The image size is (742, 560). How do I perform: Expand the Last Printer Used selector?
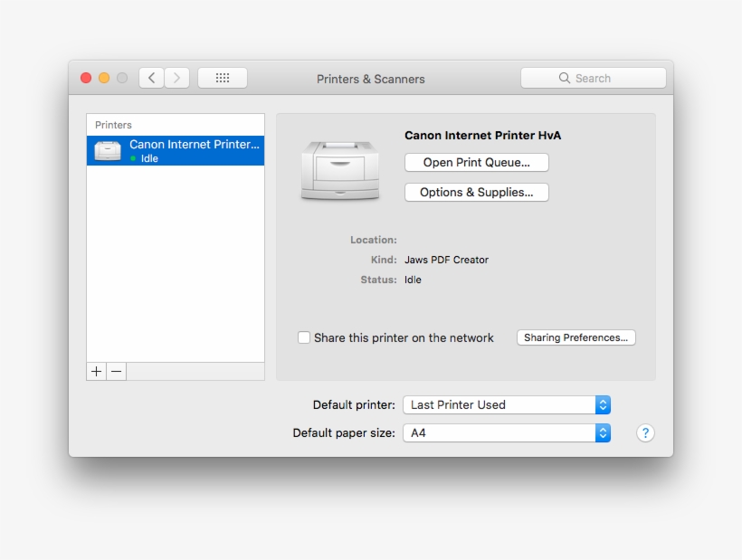506,404
